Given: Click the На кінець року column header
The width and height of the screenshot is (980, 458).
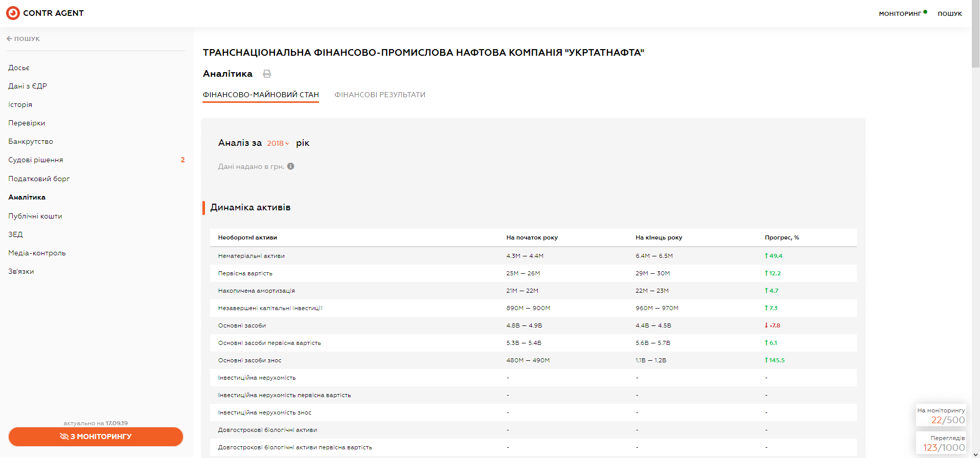Looking at the screenshot, I should point(659,237).
